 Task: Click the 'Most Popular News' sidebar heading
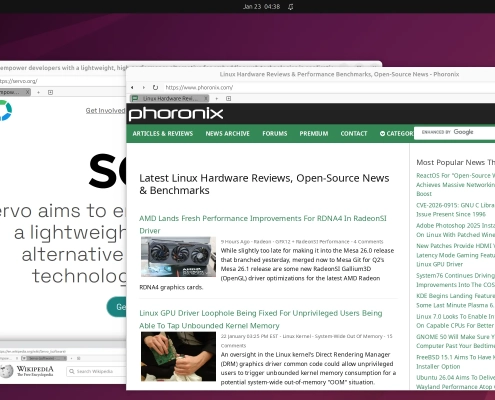coord(455,162)
